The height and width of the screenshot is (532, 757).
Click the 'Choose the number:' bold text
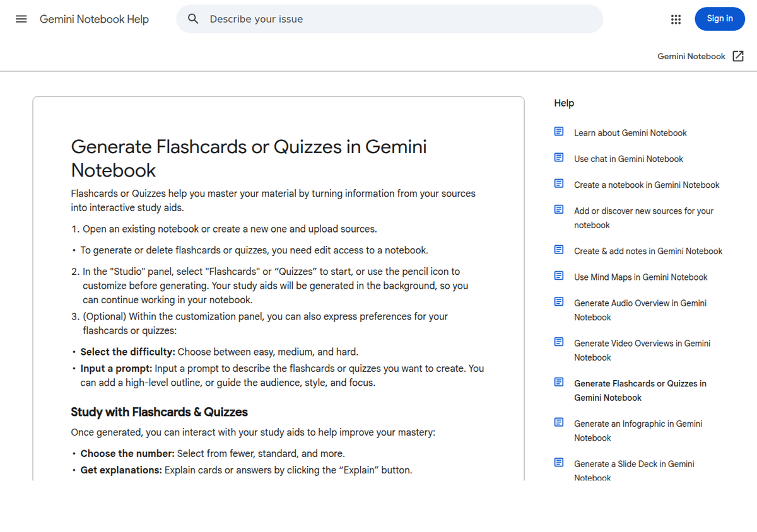click(x=127, y=453)
